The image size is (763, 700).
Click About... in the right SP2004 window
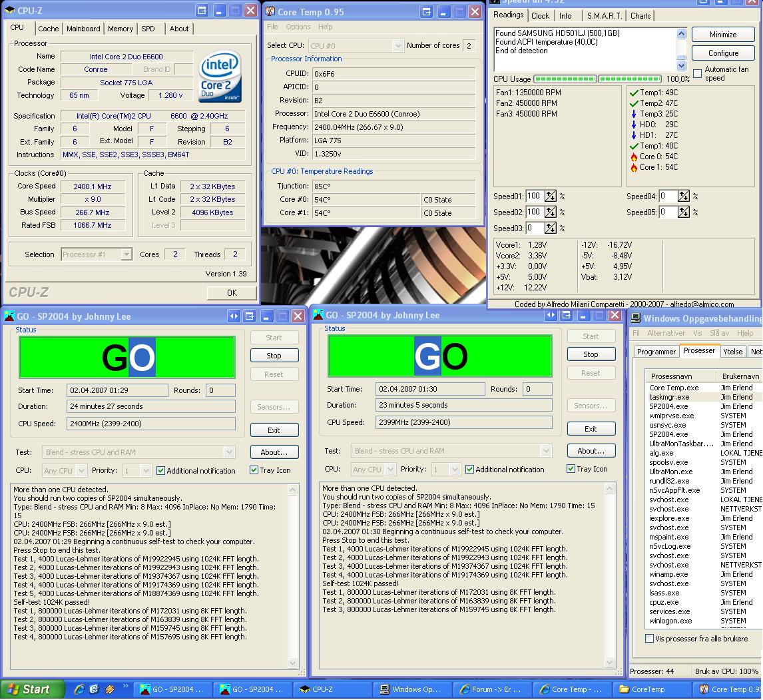(x=591, y=451)
